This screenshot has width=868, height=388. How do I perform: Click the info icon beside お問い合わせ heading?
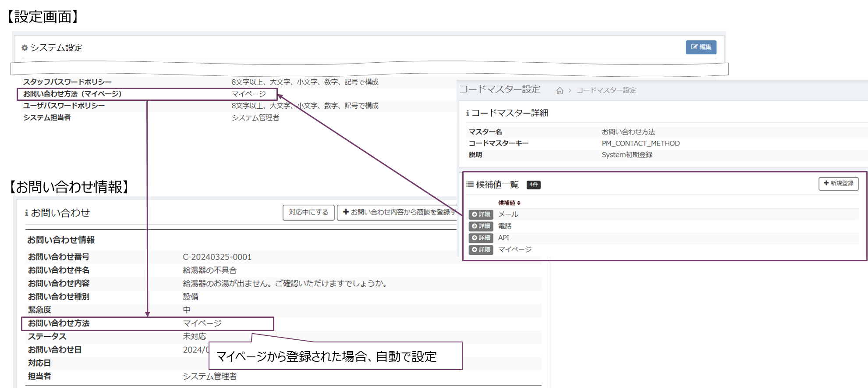point(27,213)
